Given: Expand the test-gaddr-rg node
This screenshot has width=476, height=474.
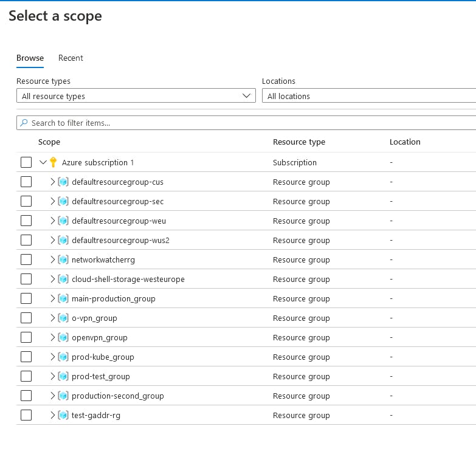Looking at the screenshot, I should (52, 415).
